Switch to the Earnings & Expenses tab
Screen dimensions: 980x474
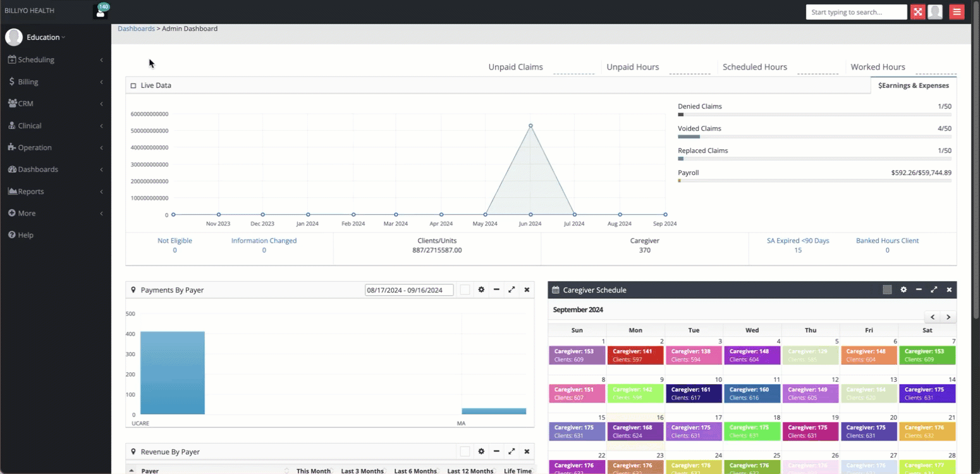tap(913, 86)
